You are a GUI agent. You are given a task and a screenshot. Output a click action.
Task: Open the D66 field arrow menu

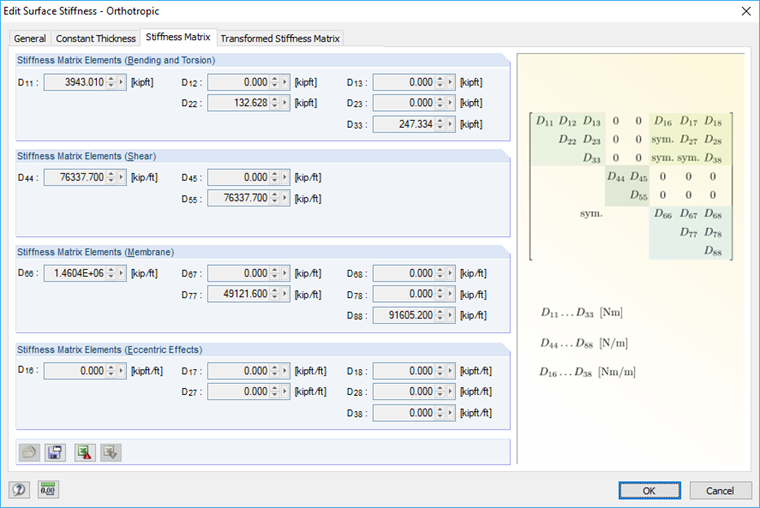click(x=121, y=273)
